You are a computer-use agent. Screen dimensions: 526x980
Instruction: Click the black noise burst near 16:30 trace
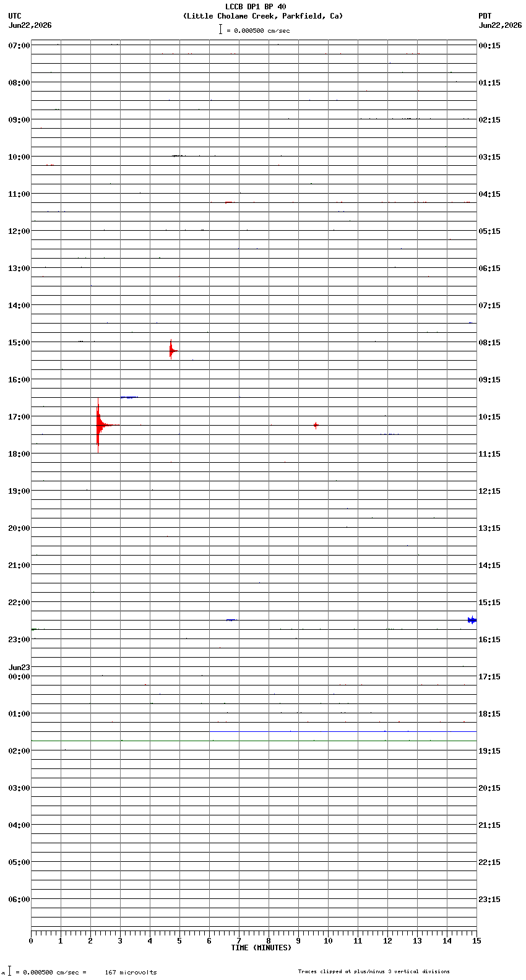pyautogui.click(x=129, y=397)
